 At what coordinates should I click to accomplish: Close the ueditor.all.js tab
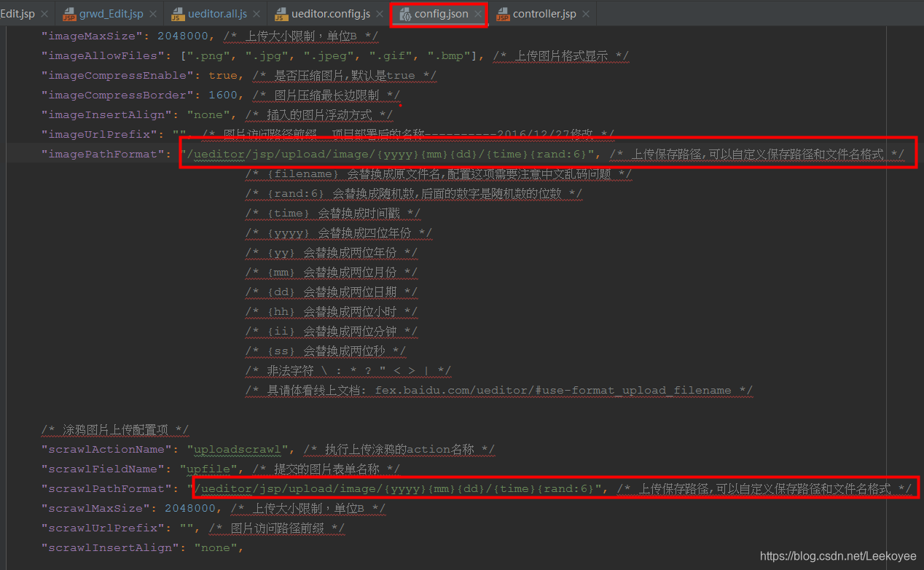[257, 15]
